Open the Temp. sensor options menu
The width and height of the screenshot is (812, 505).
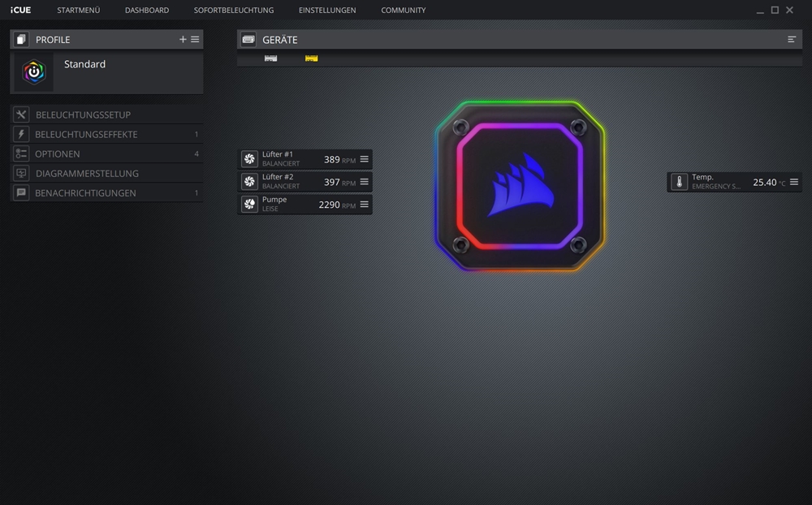click(794, 182)
